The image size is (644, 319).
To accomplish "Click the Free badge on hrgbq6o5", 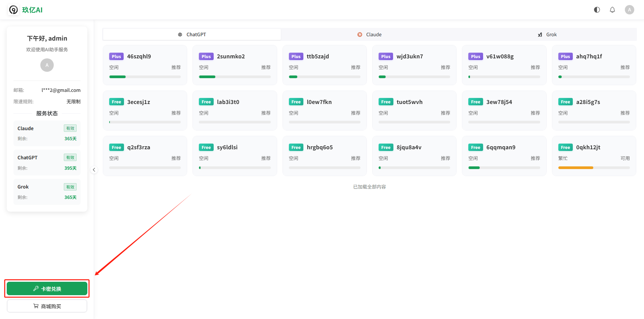I will pos(296,147).
